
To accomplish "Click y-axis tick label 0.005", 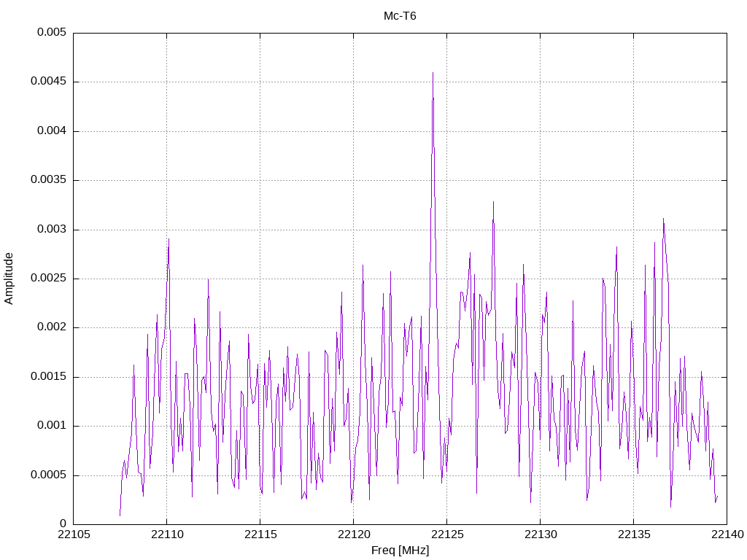I will 52,32.
